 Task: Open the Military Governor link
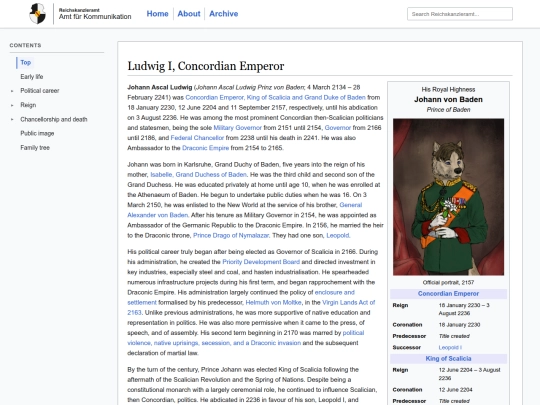(x=238, y=128)
